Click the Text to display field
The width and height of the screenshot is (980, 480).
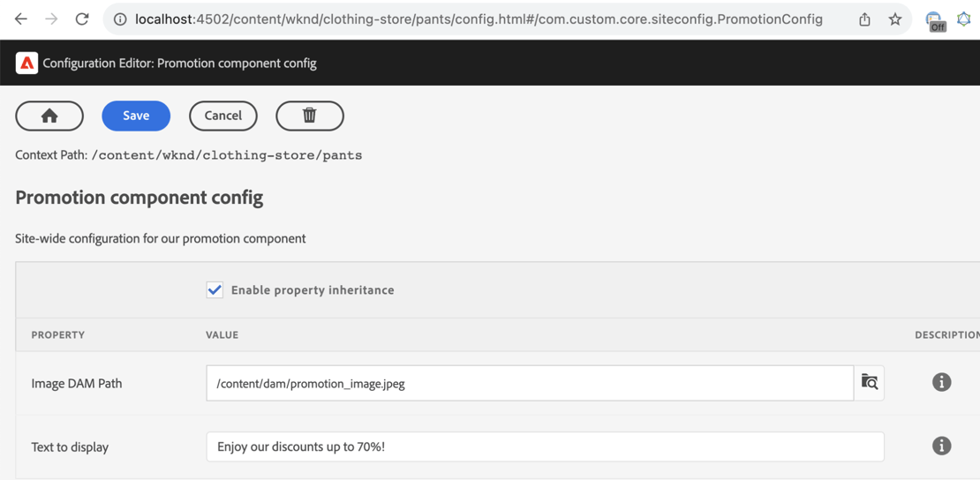click(545, 446)
